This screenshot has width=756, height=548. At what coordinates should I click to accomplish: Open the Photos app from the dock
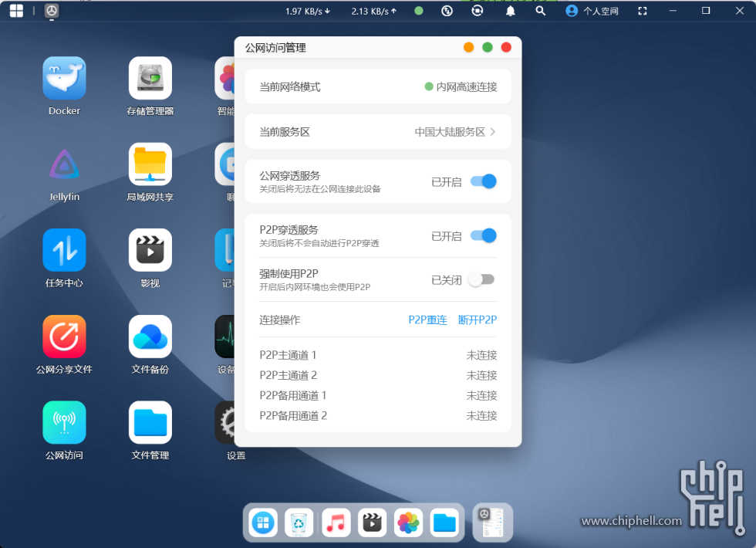pyautogui.click(x=408, y=523)
